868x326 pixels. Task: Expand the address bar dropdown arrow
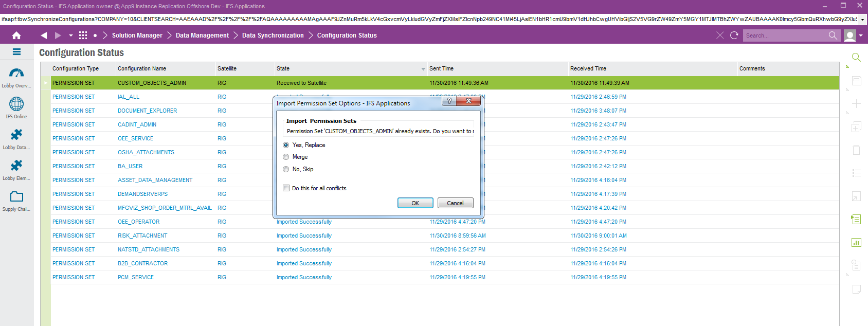tap(863, 20)
